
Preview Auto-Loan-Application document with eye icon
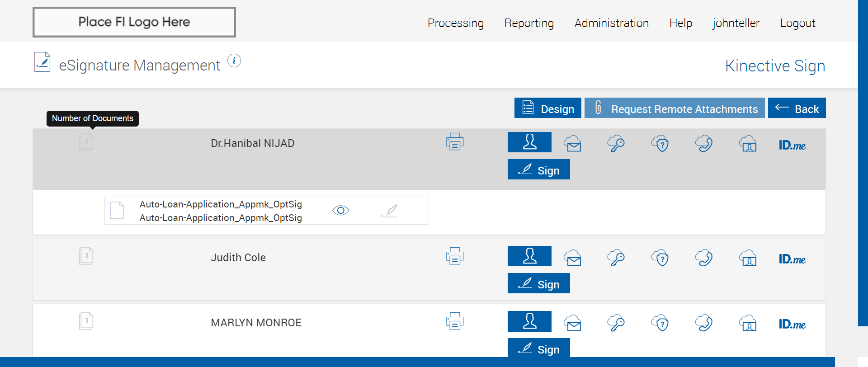(x=341, y=211)
